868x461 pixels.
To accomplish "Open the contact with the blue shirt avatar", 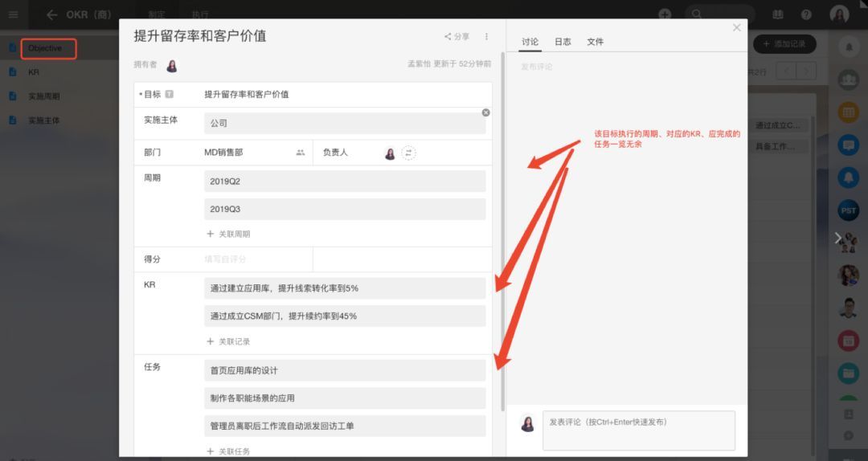I will 848,308.
